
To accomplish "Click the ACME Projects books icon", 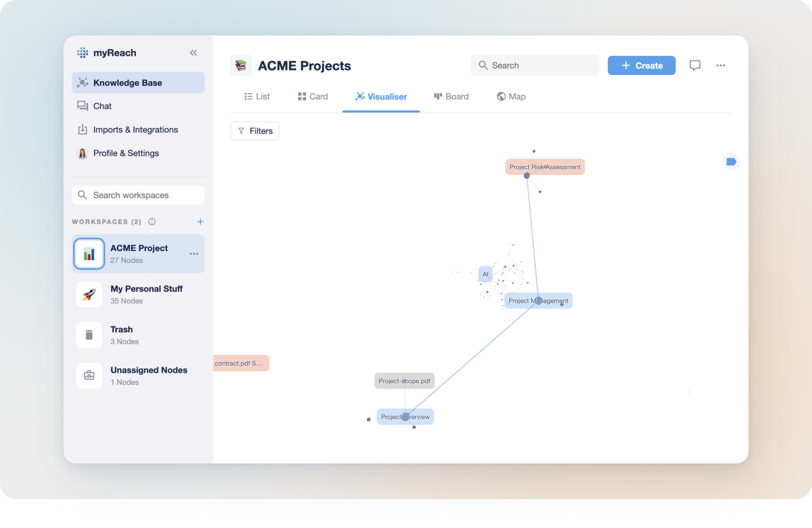I will 241,65.
